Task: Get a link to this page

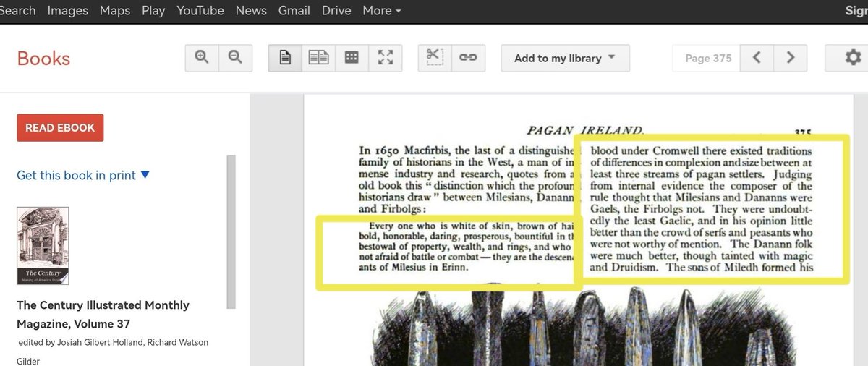Action: [468, 58]
